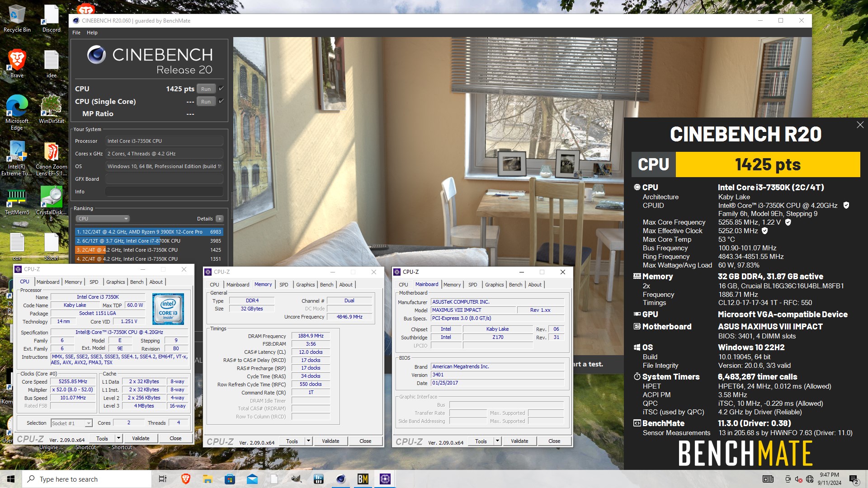The image size is (868, 488).
Task: Close the BenchMate result overlay
Action: pyautogui.click(x=860, y=125)
